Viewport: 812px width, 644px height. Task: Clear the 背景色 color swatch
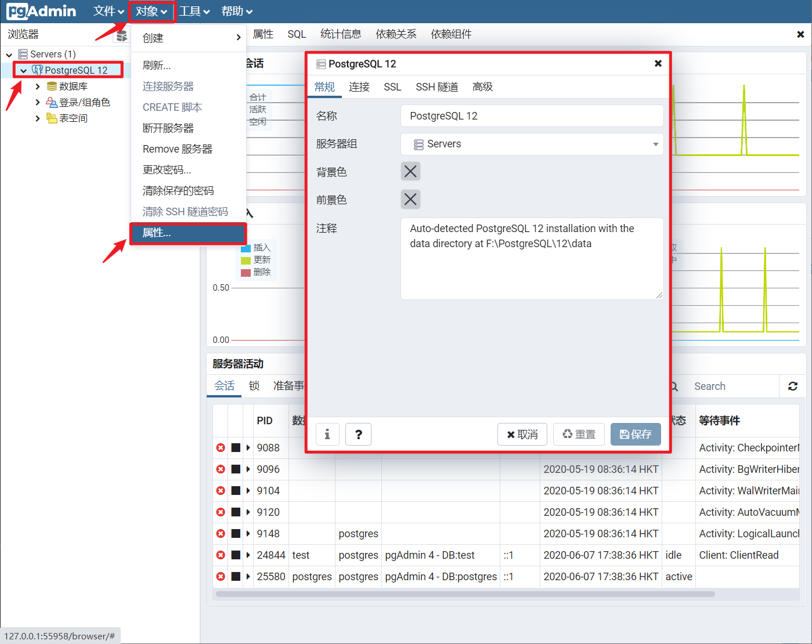410,171
